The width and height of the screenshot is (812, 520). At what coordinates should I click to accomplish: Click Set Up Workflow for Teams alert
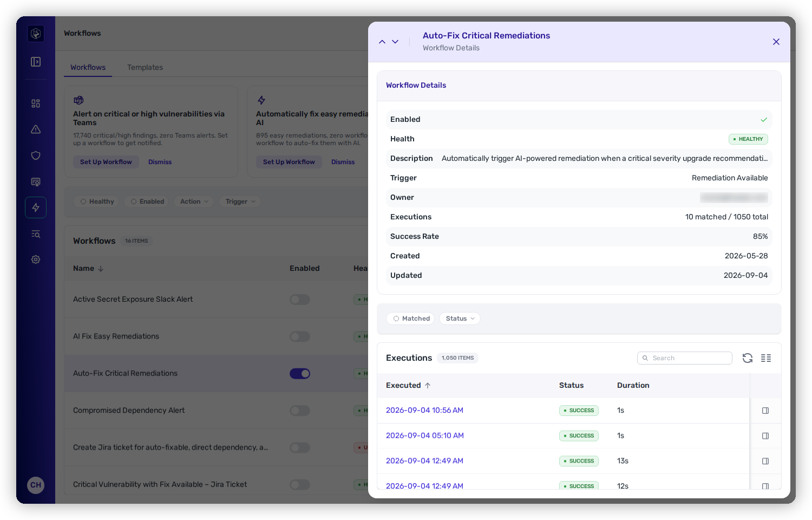pyautogui.click(x=106, y=162)
